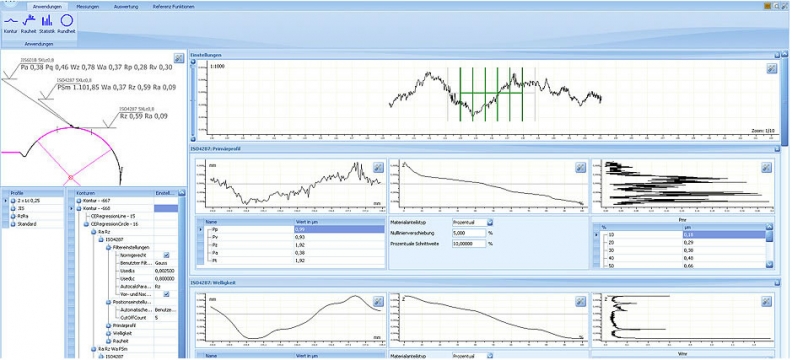This screenshot has height=360, width=792.
Task: Switch to the Messungen tab
Action: click(87, 7)
